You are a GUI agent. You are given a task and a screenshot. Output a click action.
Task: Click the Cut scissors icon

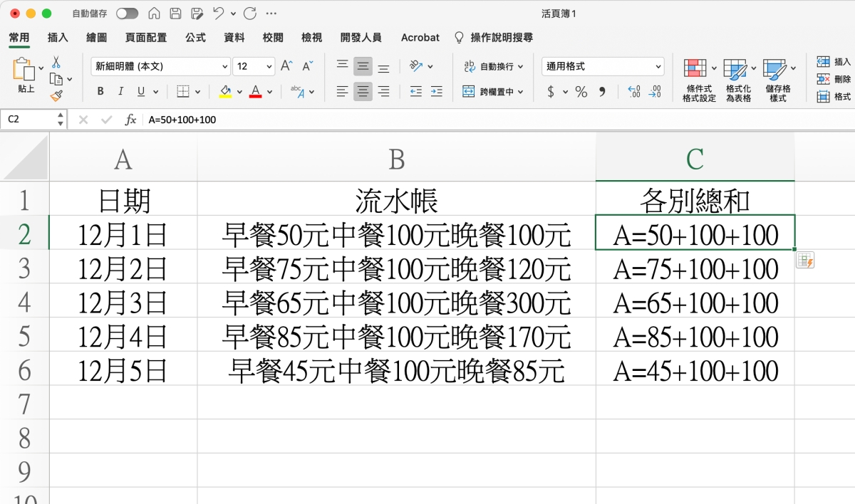click(x=56, y=63)
